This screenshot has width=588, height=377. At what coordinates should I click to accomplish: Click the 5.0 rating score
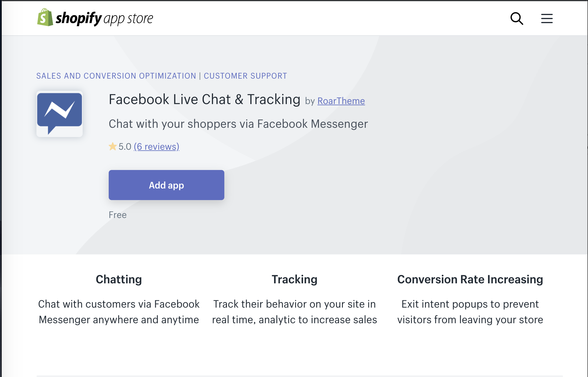pyautogui.click(x=125, y=147)
